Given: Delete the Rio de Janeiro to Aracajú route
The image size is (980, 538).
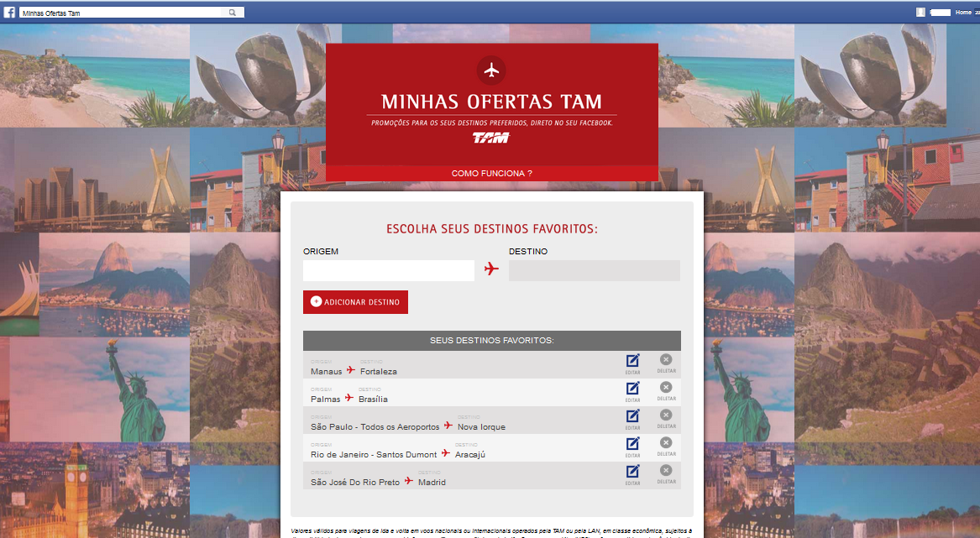Looking at the screenshot, I should point(666,445).
